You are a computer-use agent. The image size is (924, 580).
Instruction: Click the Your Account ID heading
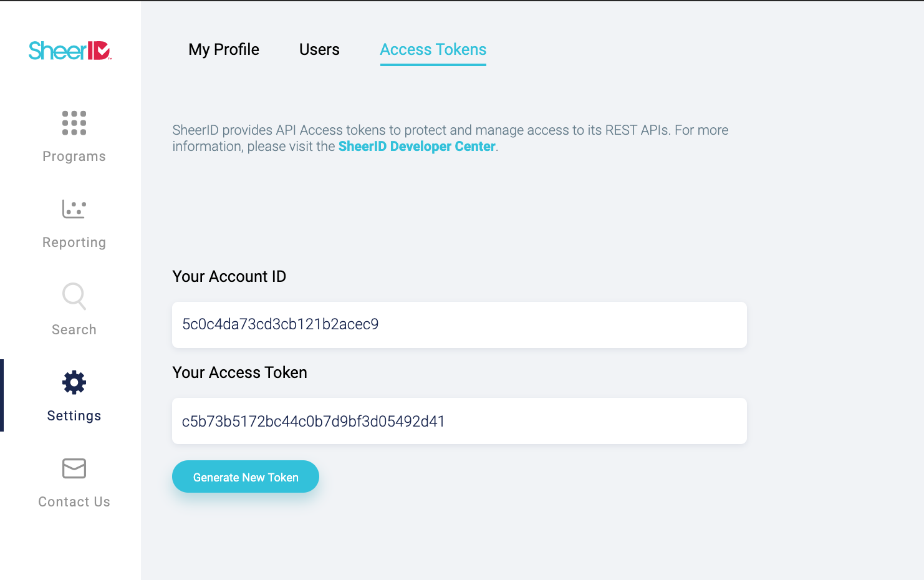[229, 276]
